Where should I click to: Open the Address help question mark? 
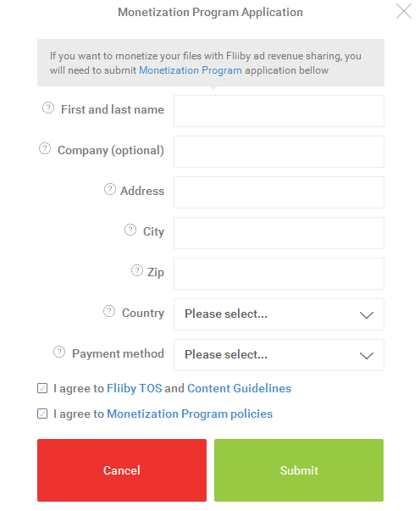(110, 189)
